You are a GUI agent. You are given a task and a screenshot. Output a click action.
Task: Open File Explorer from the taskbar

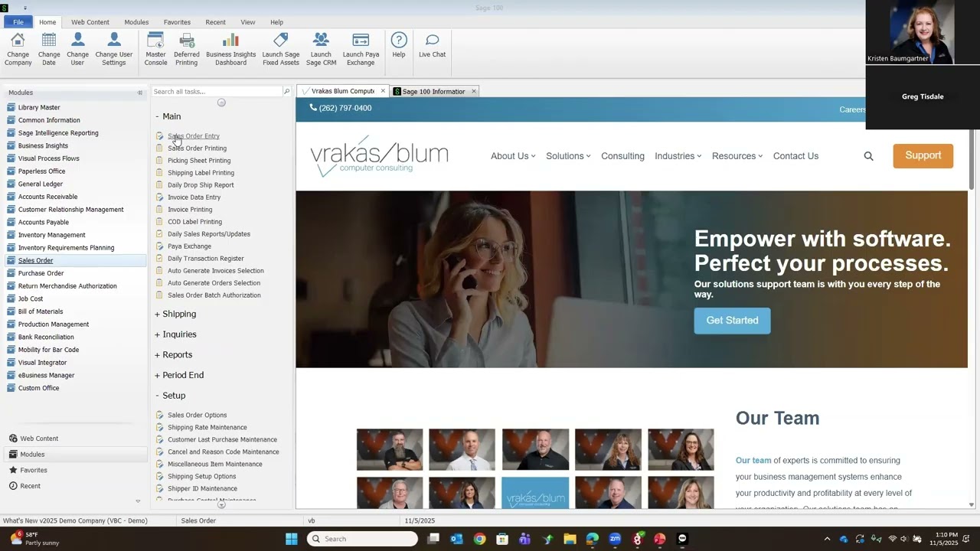pos(570,539)
